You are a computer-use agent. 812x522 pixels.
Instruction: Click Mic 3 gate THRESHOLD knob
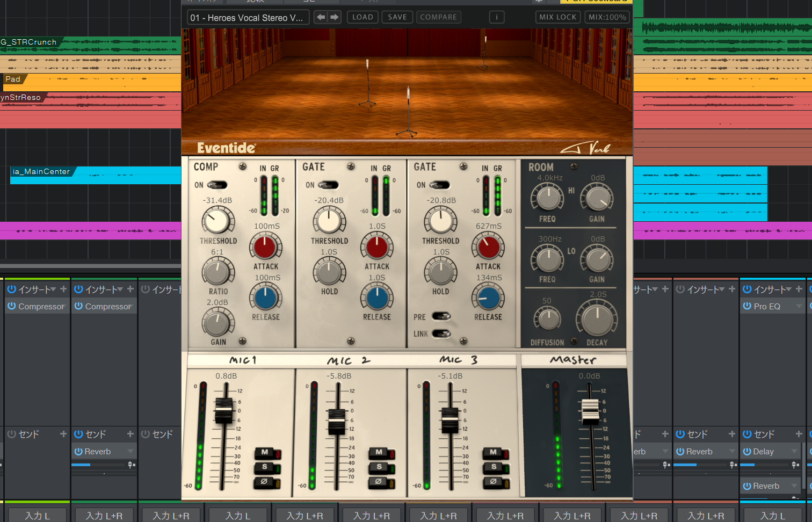pyautogui.click(x=440, y=221)
